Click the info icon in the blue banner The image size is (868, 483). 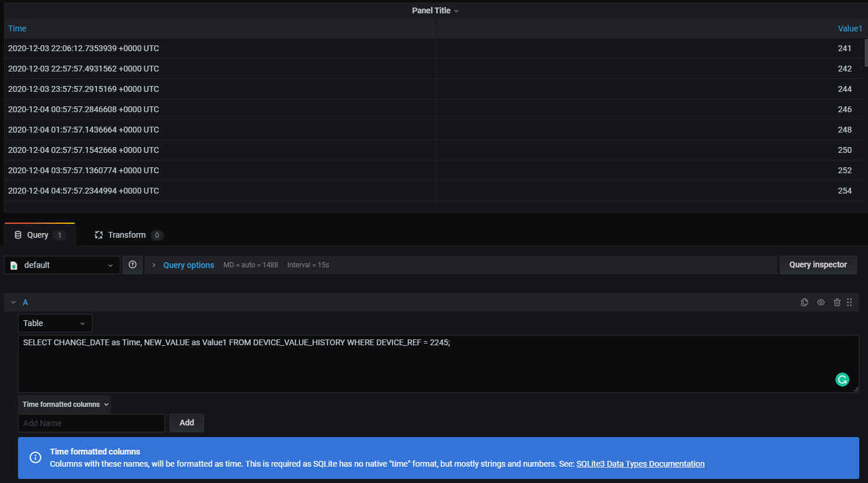click(35, 457)
